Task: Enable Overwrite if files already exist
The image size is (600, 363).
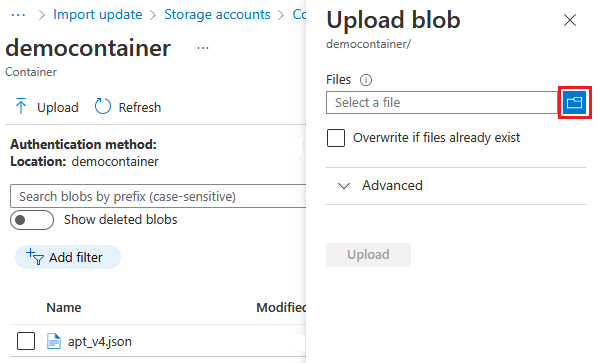Action: pos(336,138)
